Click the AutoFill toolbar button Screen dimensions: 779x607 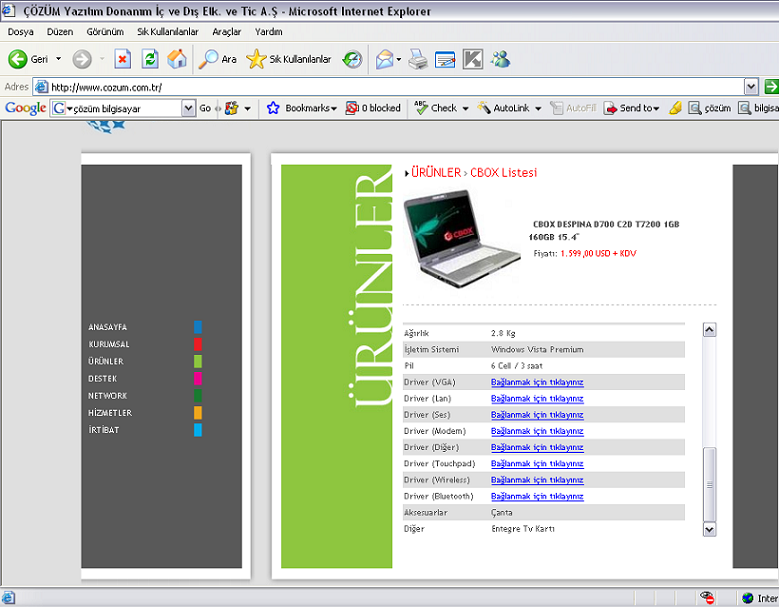[x=573, y=108]
